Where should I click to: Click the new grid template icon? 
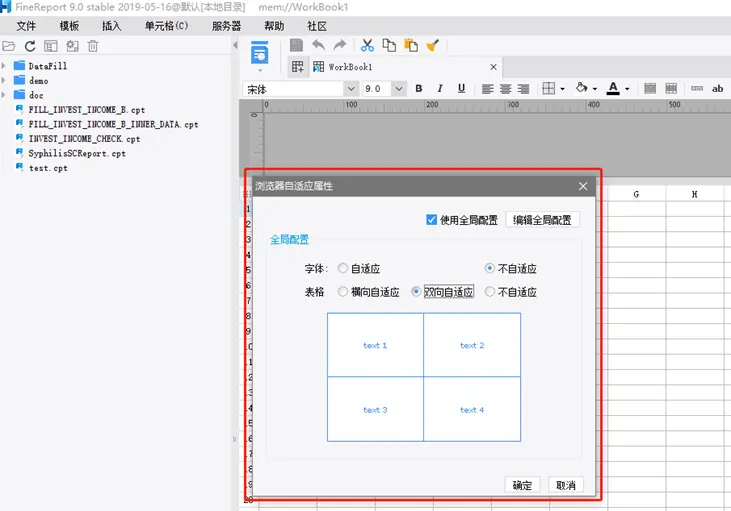coord(297,67)
